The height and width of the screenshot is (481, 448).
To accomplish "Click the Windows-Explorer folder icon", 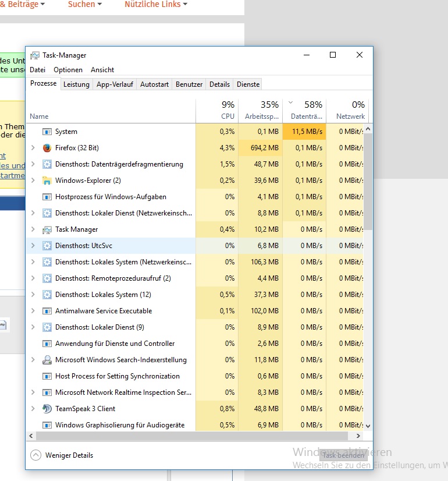I will point(47,181).
